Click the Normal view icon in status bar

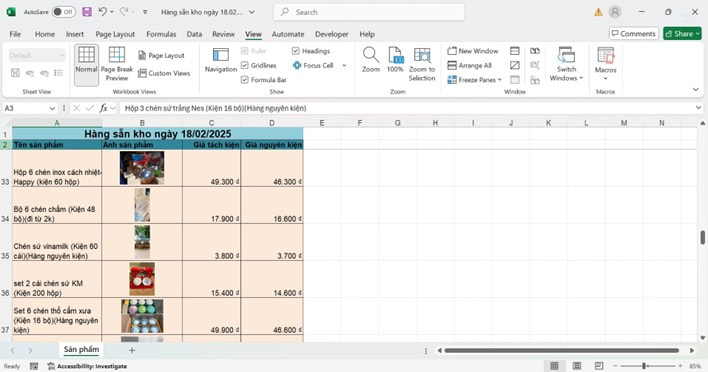click(x=554, y=366)
